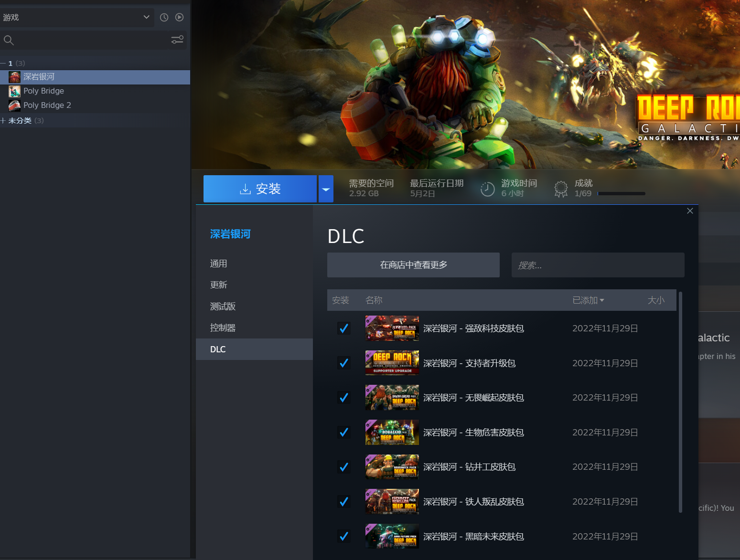
Task: Click 在商店中查看更多 button
Action: tap(413, 265)
